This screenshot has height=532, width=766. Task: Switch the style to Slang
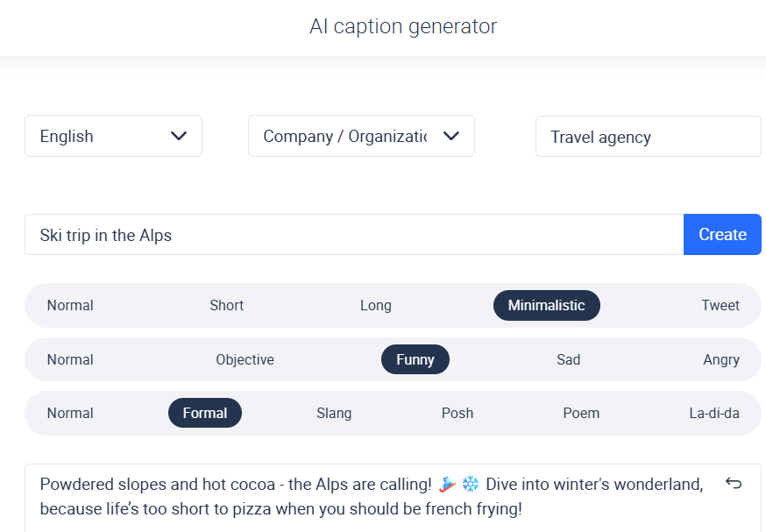click(x=334, y=413)
